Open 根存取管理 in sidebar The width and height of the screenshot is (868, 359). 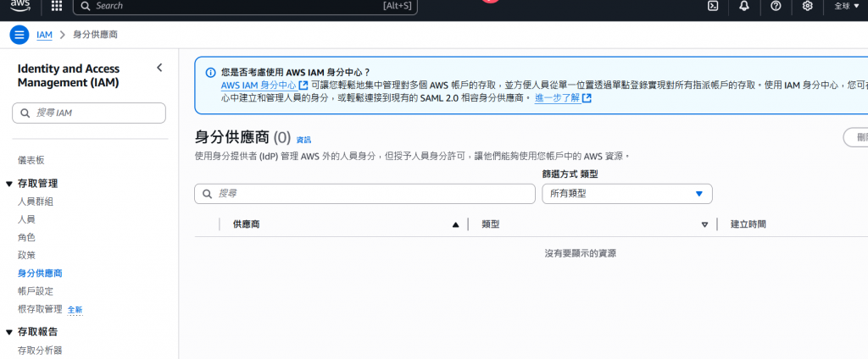click(x=40, y=309)
